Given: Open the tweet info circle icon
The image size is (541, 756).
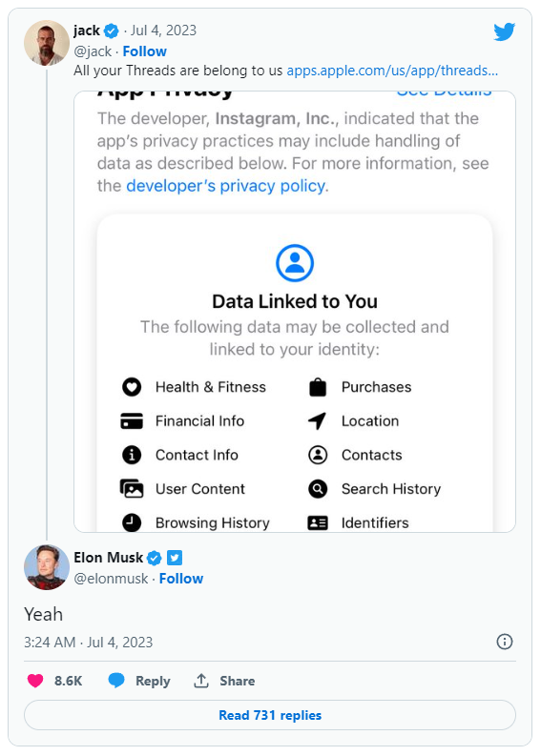Looking at the screenshot, I should (505, 642).
